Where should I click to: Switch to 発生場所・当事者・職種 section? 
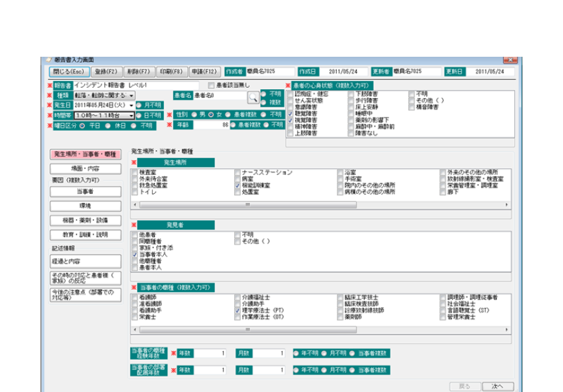(x=85, y=154)
